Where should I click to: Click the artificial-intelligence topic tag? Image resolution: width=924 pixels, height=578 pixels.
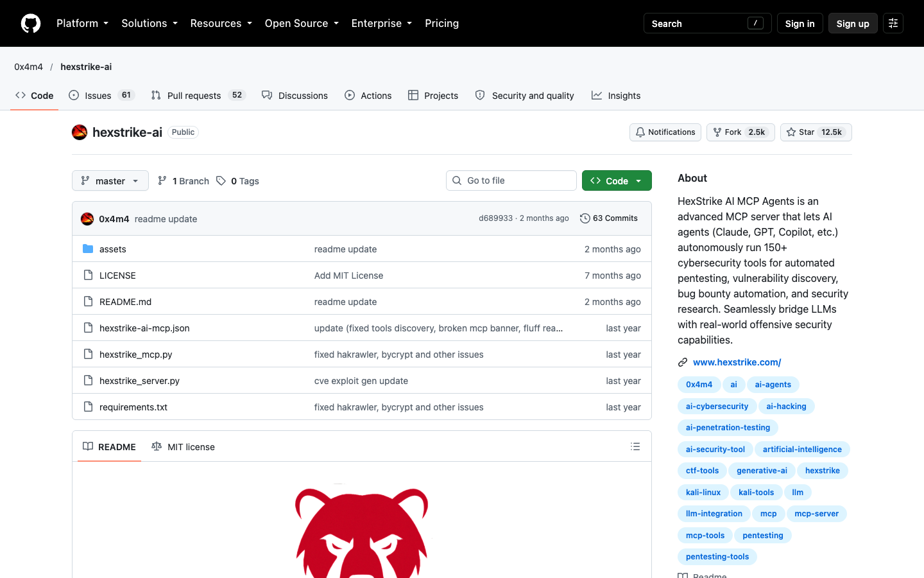802,450
